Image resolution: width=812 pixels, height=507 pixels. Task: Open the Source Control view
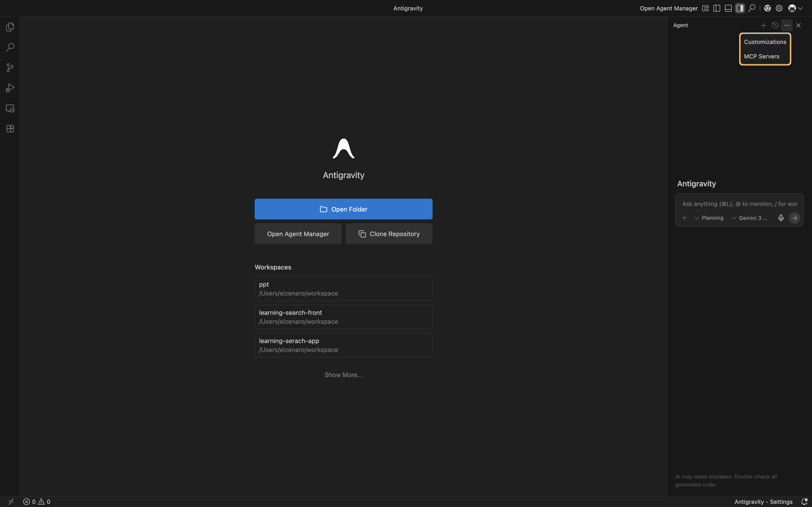pyautogui.click(x=10, y=68)
